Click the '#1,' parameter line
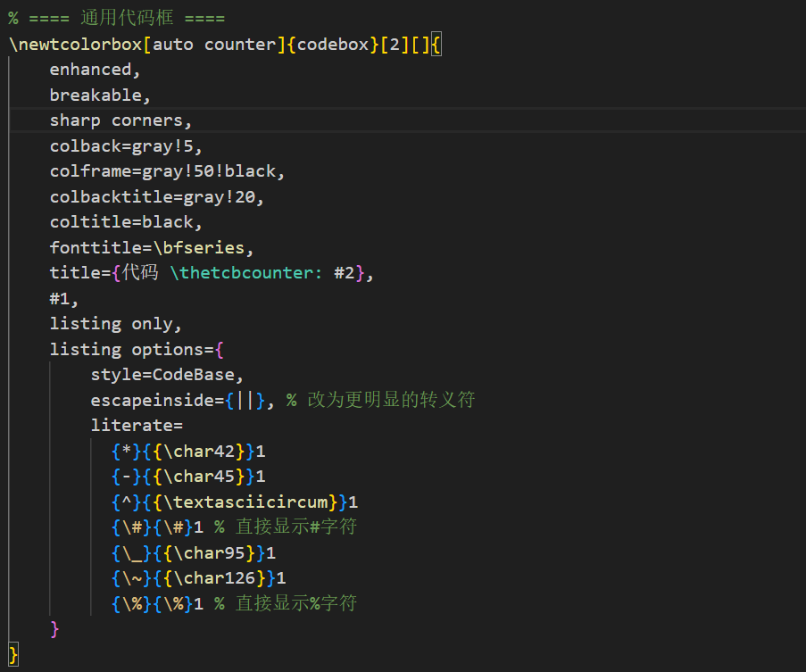Screen dimensions: 806x672 point(64,299)
